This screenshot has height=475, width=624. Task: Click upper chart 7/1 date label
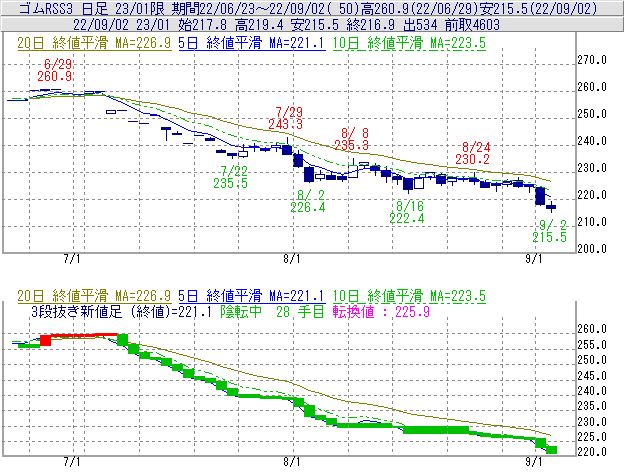[x=72, y=259]
